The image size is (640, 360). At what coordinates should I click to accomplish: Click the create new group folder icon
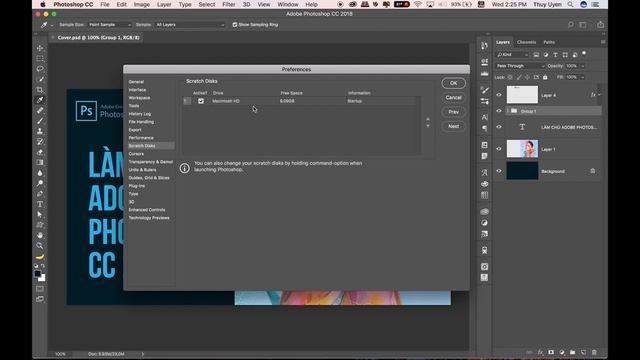[573, 352]
